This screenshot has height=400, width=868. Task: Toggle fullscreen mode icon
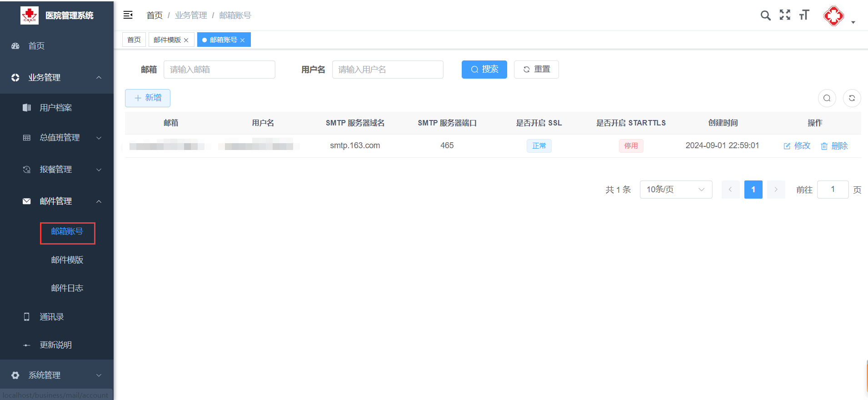[x=785, y=15]
